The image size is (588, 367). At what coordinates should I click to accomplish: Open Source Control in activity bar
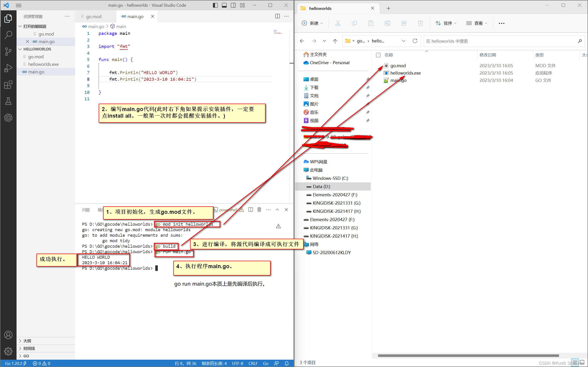point(8,51)
